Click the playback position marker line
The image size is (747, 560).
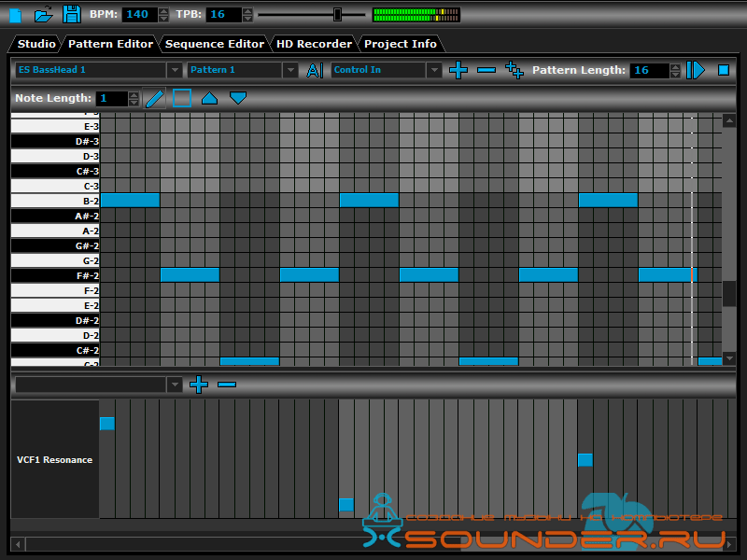[692, 238]
